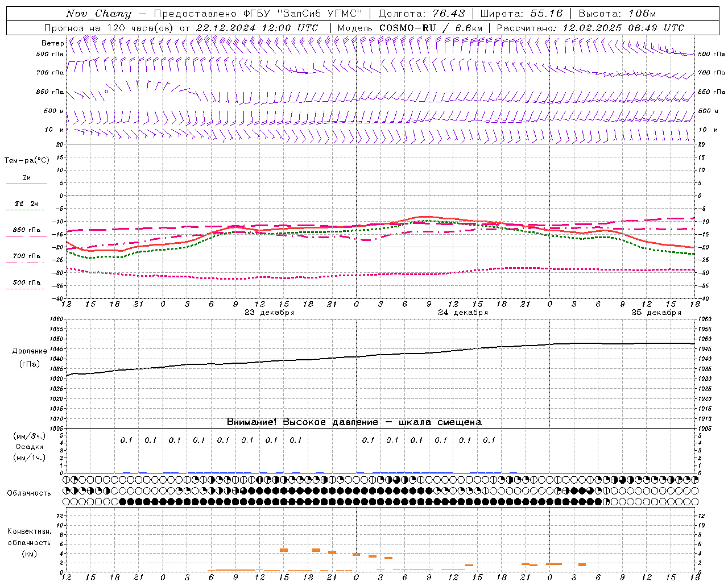728x582 pixels.
Task: Click the '(км)' convective height unit label
Action: [x=30, y=554]
